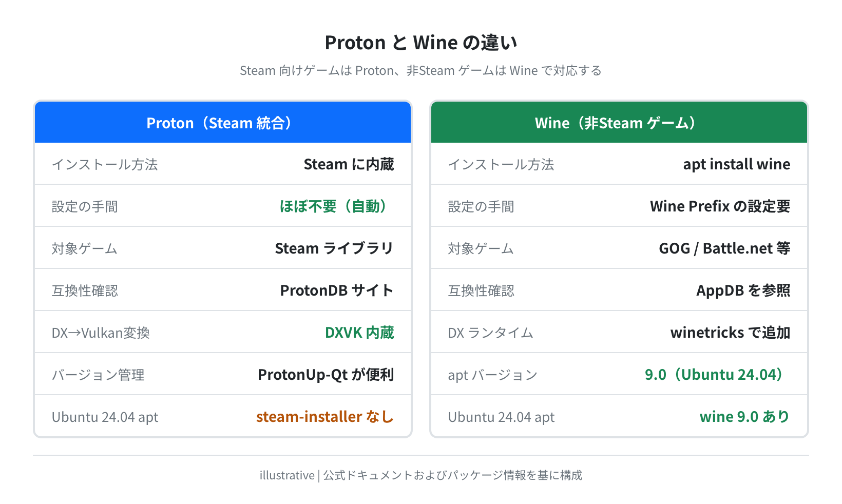This screenshot has height=504, width=842.
Task: Click 'AppDB を参照' text
Action: tap(743, 290)
